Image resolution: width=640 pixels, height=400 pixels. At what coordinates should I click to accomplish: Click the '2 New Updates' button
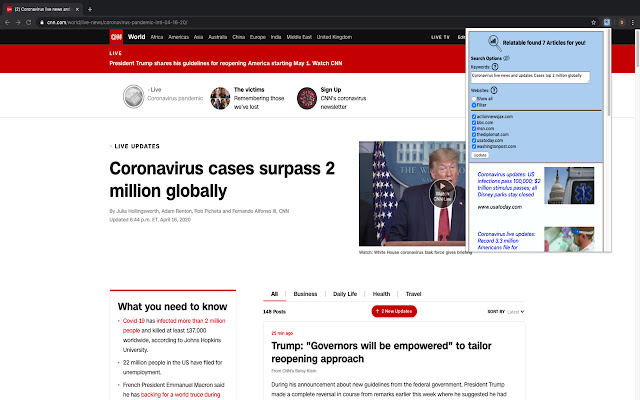click(x=394, y=312)
